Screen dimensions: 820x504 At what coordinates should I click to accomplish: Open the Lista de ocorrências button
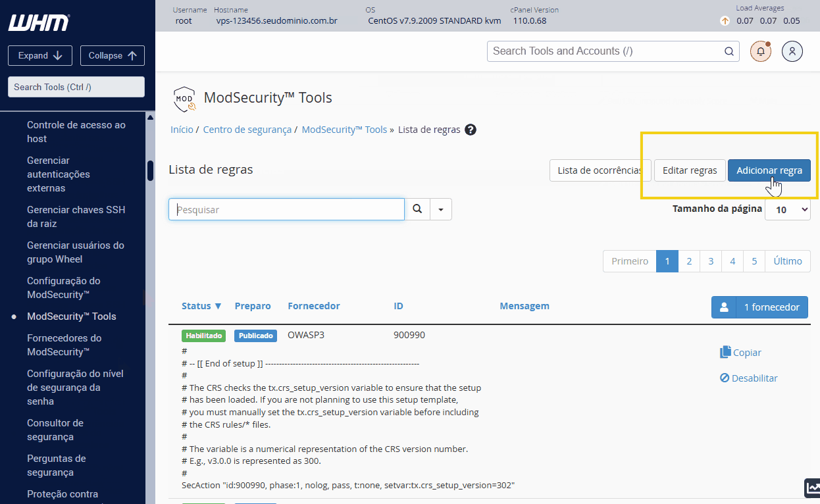coord(600,170)
